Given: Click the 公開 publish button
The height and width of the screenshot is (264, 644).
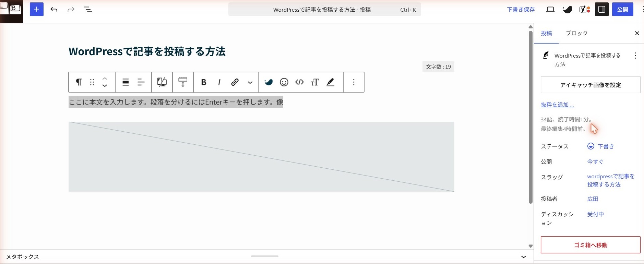Looking at the screenshot, I should (x=623, y=9).
